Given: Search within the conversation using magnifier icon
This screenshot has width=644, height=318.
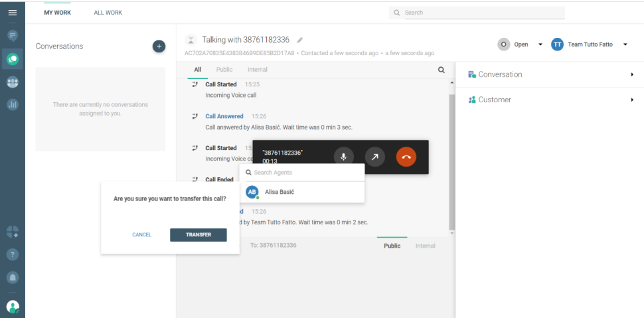Looking at the screenshot, I should pyautogui.click(x=442, y=70).
